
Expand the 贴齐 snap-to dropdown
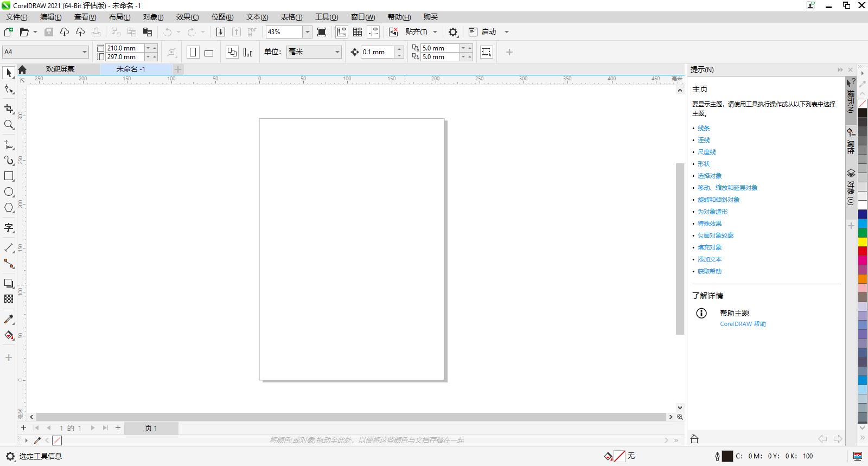point(435,32)
